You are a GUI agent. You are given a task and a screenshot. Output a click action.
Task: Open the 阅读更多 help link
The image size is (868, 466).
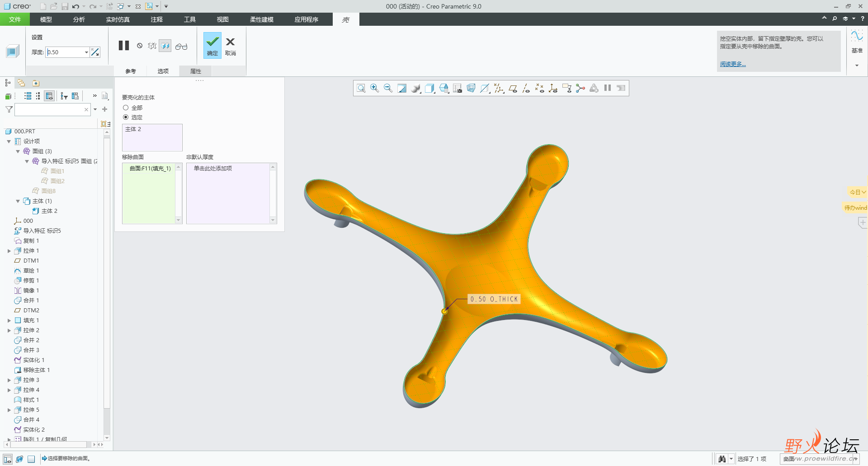tap(732, 64)
